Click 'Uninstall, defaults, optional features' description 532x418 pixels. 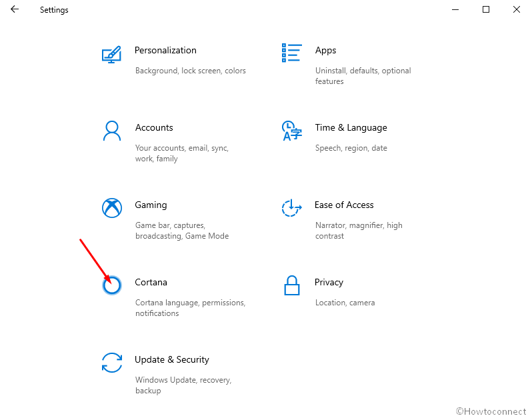363,76
